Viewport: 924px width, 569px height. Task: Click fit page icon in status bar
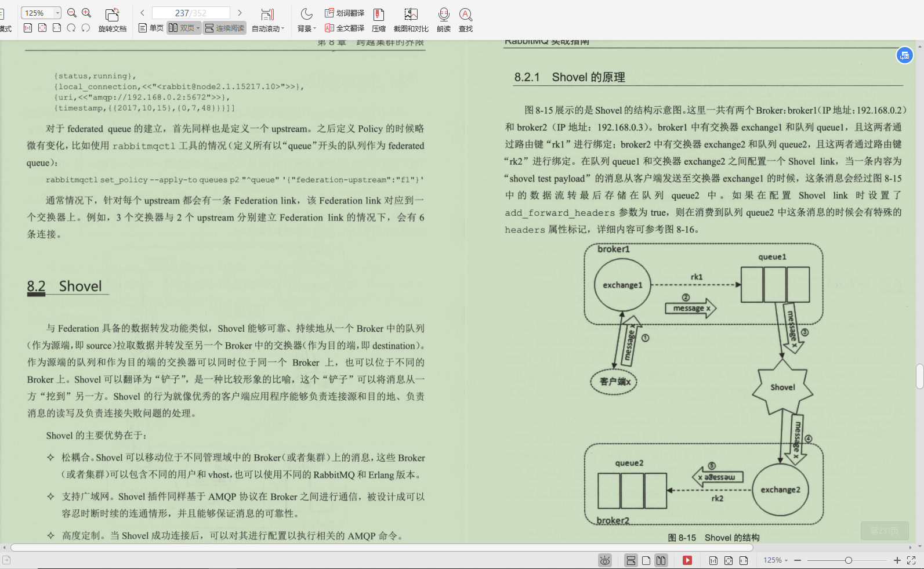(729, 560)
